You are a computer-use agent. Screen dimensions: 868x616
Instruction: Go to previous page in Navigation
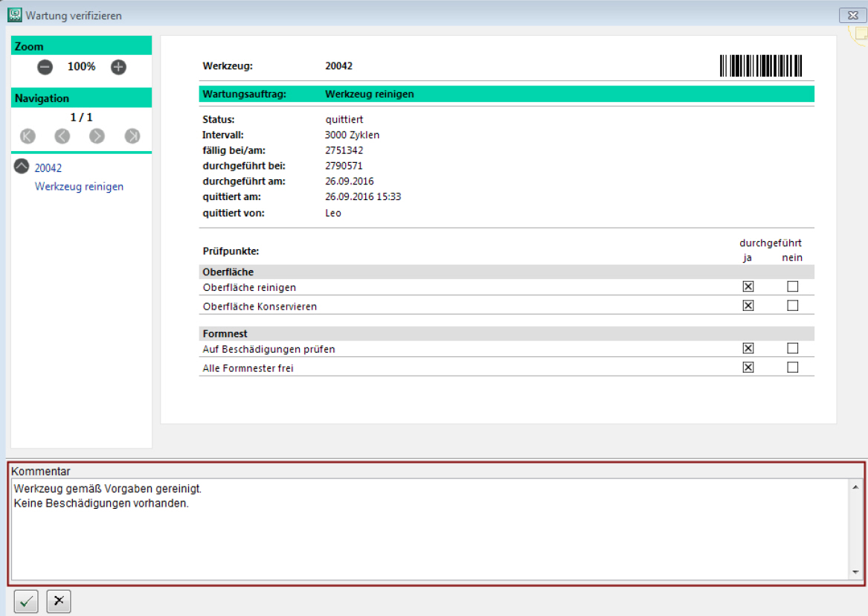(62, 136)
